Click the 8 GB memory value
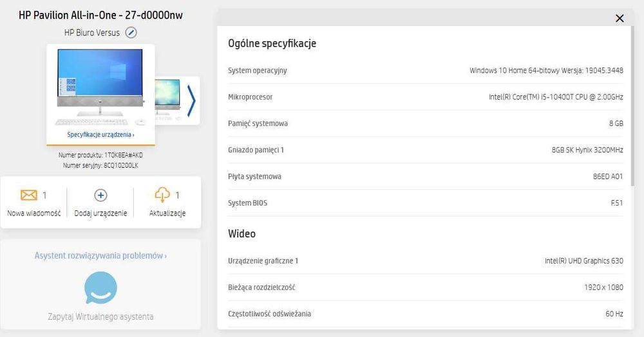Screen dimensions: 644x337 (616, 123)
